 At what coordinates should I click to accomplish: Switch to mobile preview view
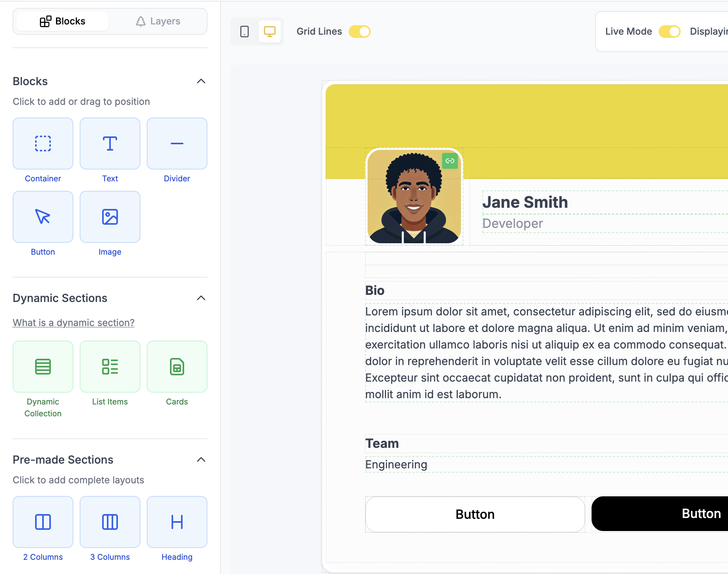point(245,32)
